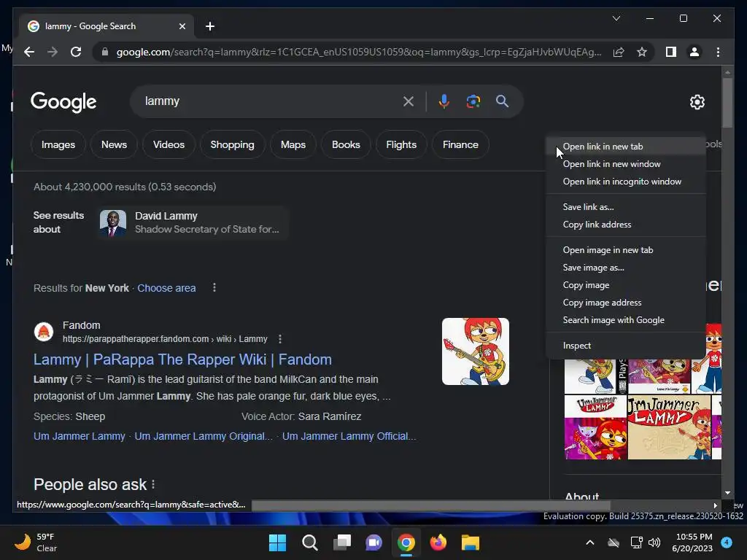Screen dimensions: 747x560
Task: Click the vertical page scrollbar thumb
Action: pos(727,102)
